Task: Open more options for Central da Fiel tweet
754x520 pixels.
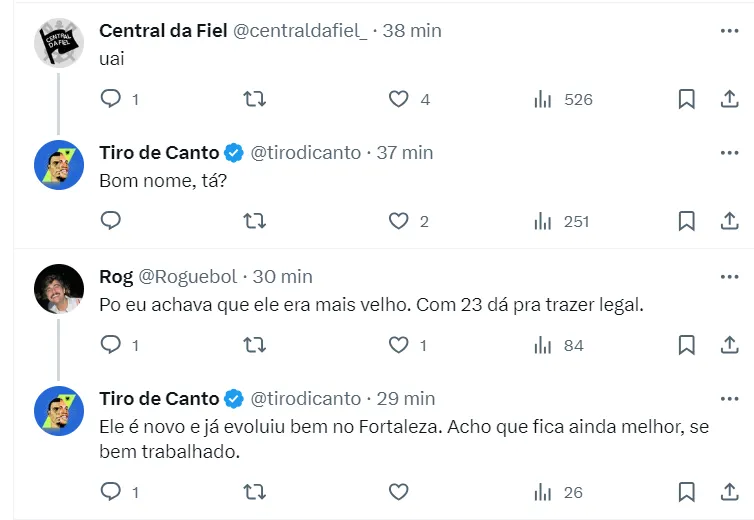Action: [x=729, y=31]
